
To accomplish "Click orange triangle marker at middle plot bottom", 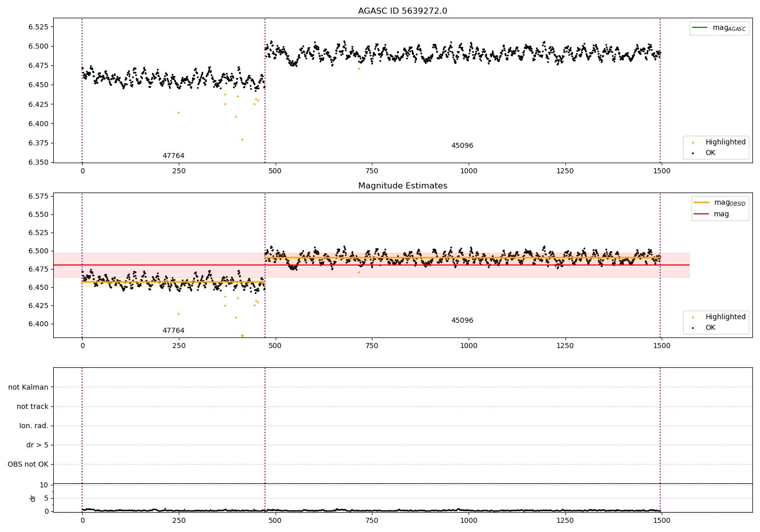I will coord(242,336).
